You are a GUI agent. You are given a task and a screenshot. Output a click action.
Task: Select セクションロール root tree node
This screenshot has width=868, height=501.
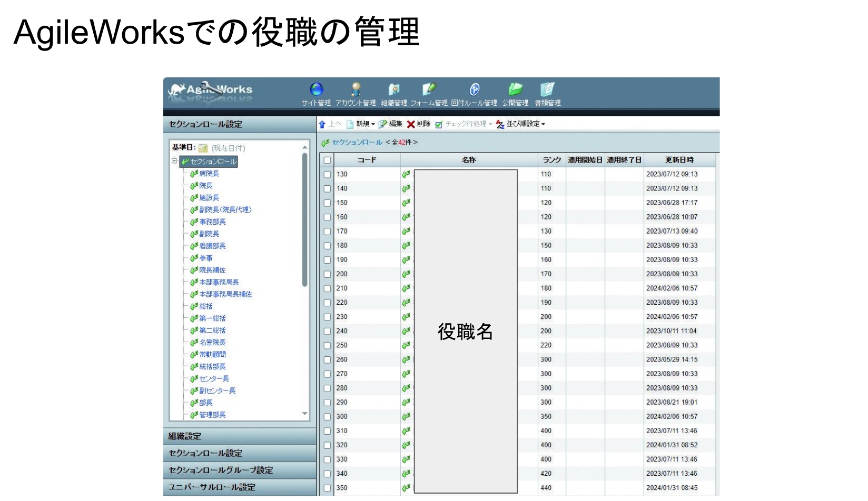[209, 162]
